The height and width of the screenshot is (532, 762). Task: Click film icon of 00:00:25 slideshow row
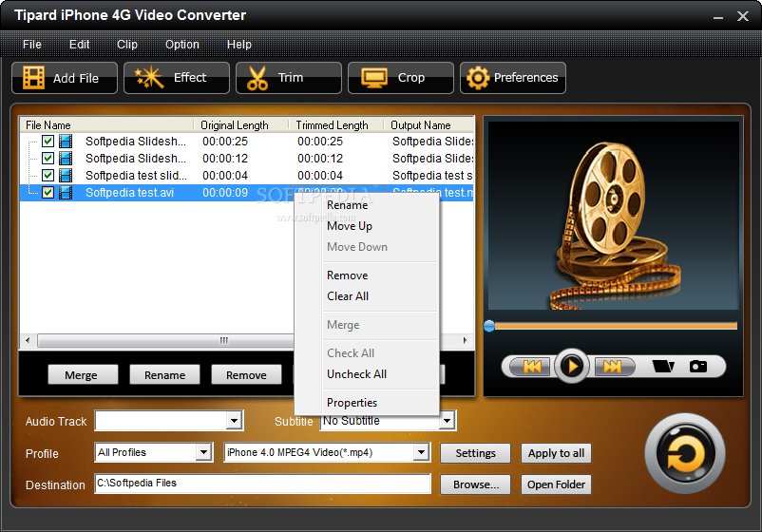point(66,142)
